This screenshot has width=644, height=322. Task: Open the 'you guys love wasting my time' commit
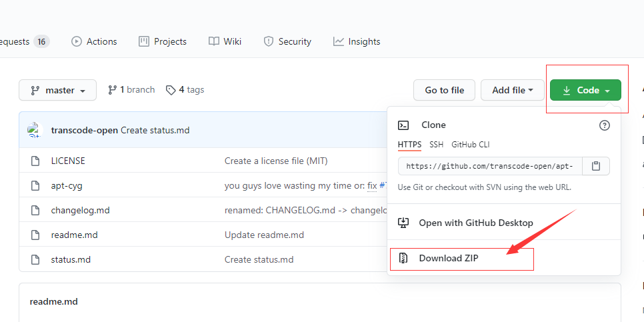click(295, 185)
